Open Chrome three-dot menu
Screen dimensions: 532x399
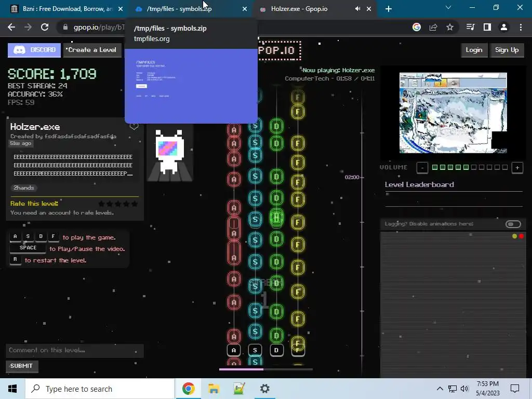[521, 27]
